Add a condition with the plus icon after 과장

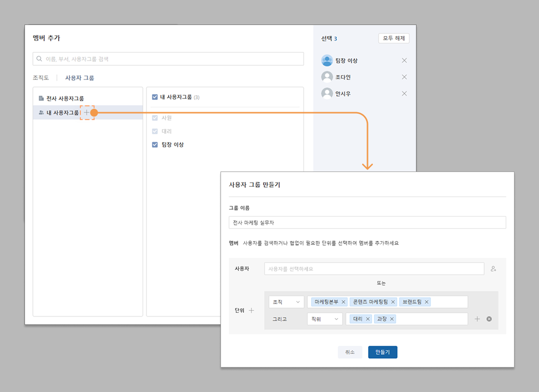pos(477,319)
